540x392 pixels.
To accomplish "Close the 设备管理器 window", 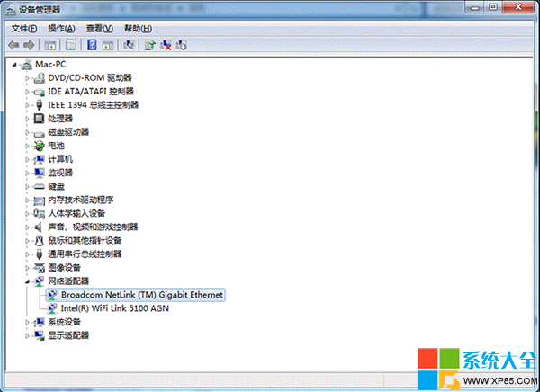I will (x=518, y=7).
